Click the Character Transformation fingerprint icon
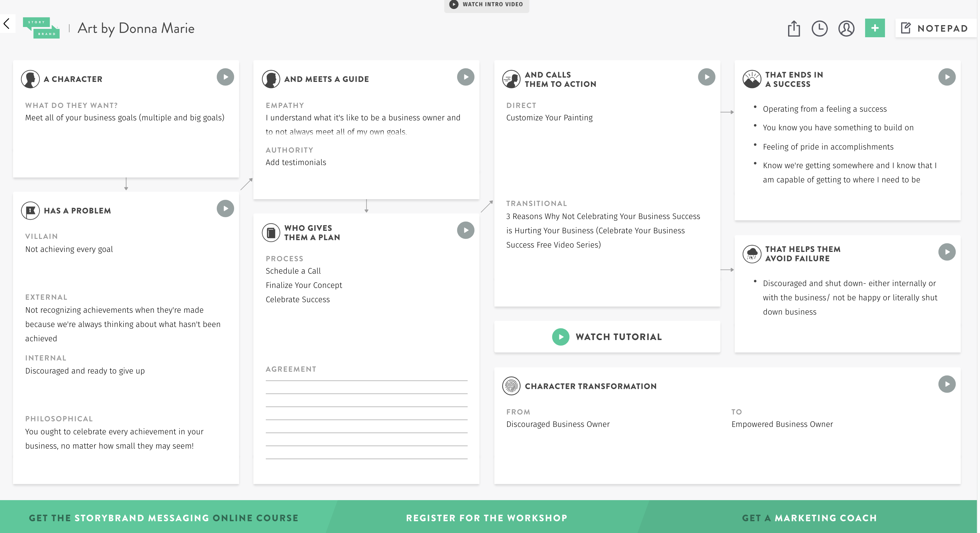980x533 pixels. tap(511, 386)
